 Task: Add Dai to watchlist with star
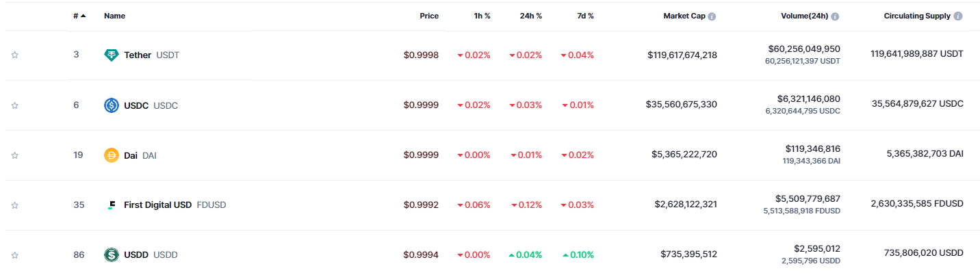tap(14, 155)
